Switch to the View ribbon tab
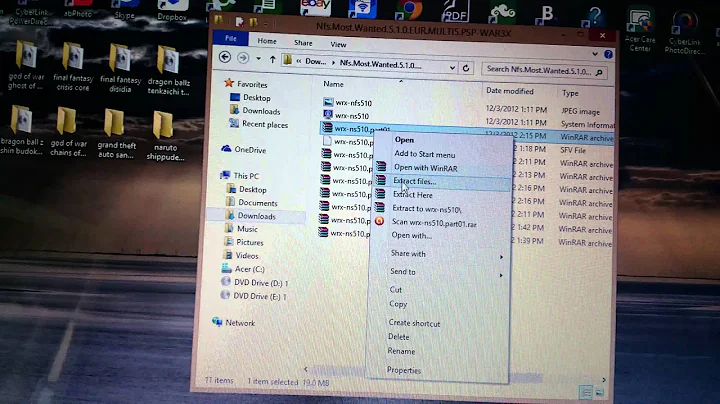The image size is (720, 404). coord(338,45)
